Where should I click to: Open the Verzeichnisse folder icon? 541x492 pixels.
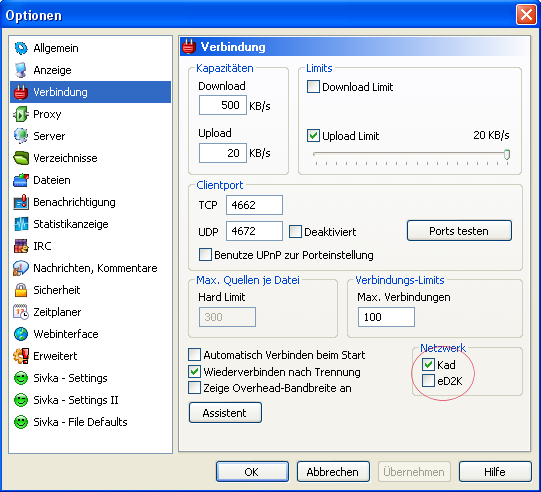(x=21, y=158)
